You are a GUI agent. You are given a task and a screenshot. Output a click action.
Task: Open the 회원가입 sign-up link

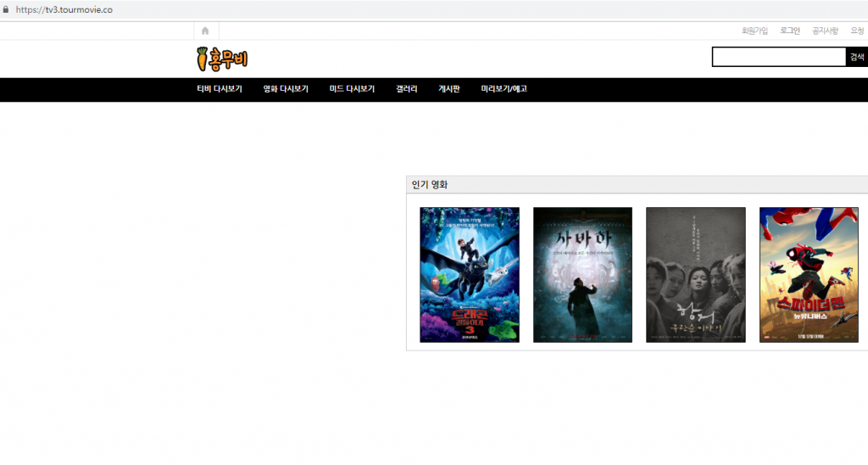tap(754, 31)
